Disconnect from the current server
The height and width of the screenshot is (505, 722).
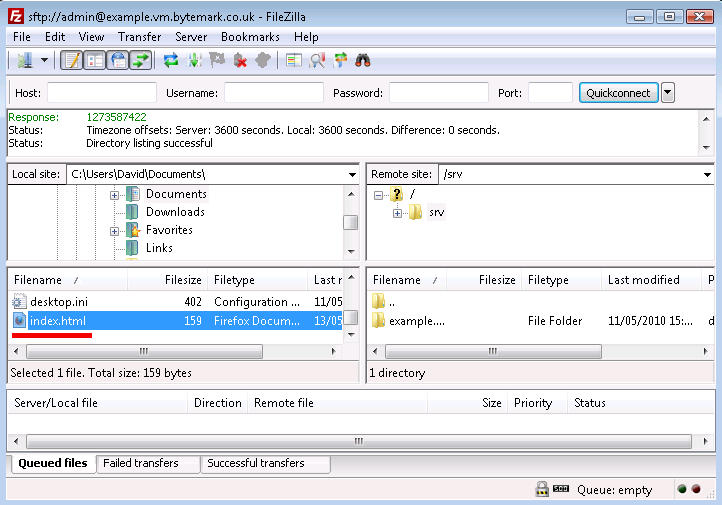pos(240,60)
